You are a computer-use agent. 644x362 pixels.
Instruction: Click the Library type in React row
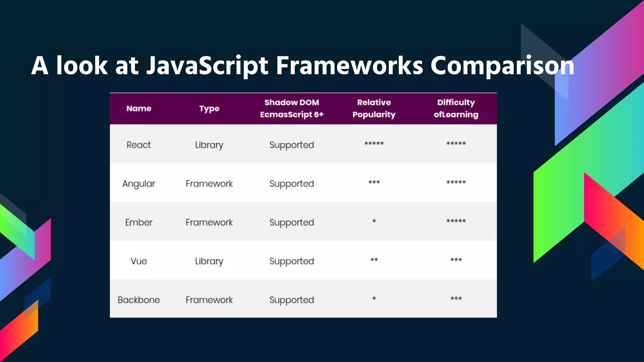pos(209,145)
